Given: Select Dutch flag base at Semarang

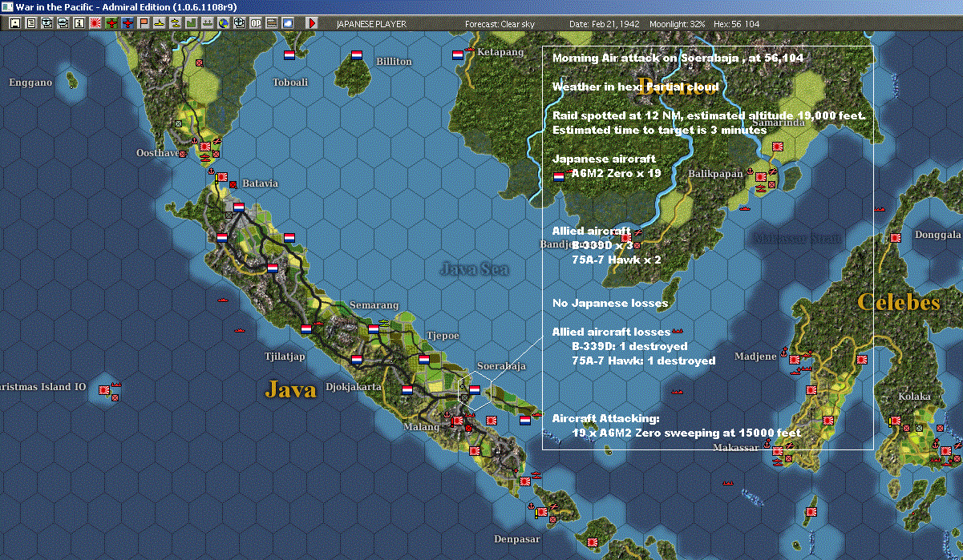Looking at the screenshot, I should (373, 328).
